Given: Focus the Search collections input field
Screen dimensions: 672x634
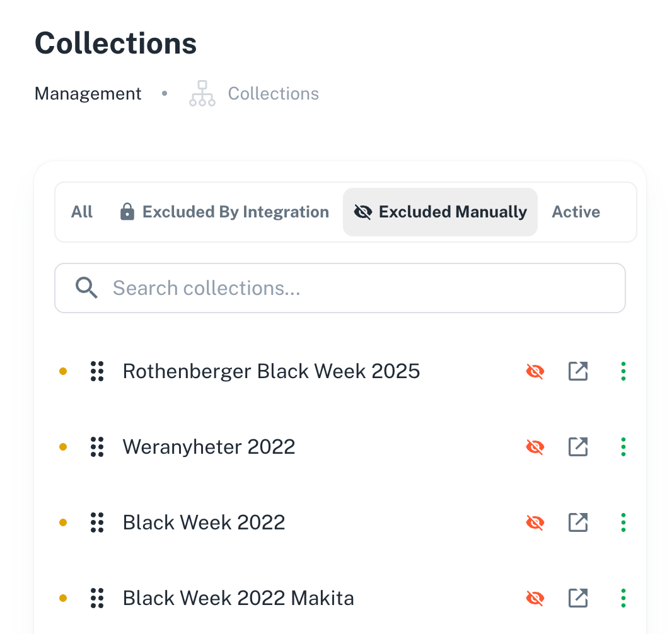Looking at the screenshot, I should [x=340, y=288].
